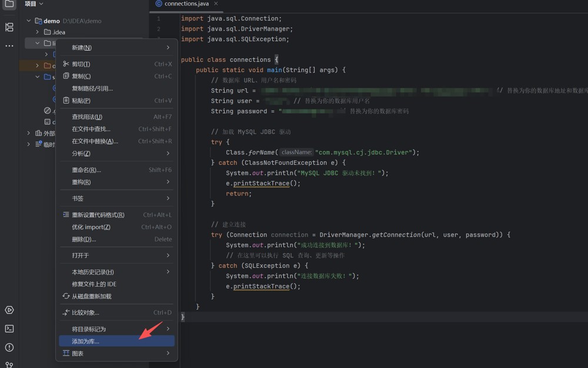Click the 'import java.sql.Connection;' line

(x=231, y=18)
